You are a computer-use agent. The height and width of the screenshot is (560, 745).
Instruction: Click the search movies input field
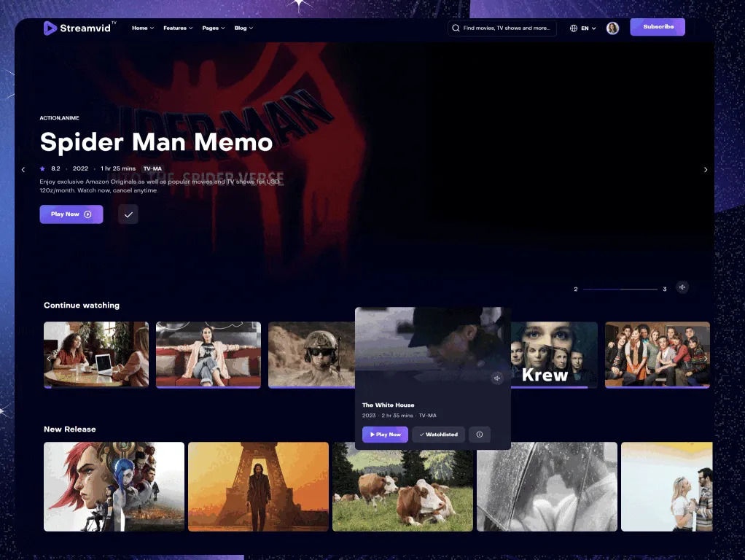pyautogui.click(x=502, y=28)
